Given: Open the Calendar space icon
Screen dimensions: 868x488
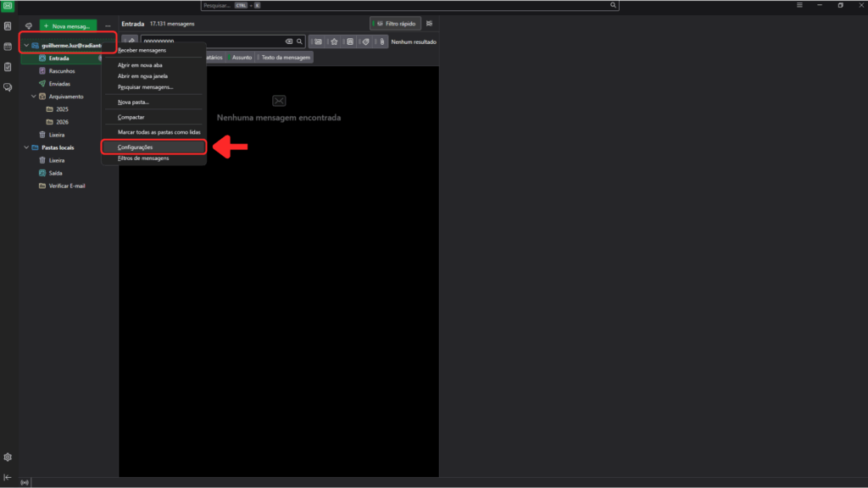Looking at the screenshot, I should [8, 47].
